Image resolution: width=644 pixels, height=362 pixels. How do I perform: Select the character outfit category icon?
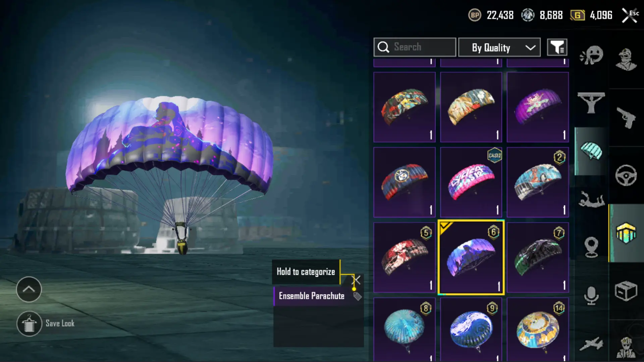click(626, 59)
